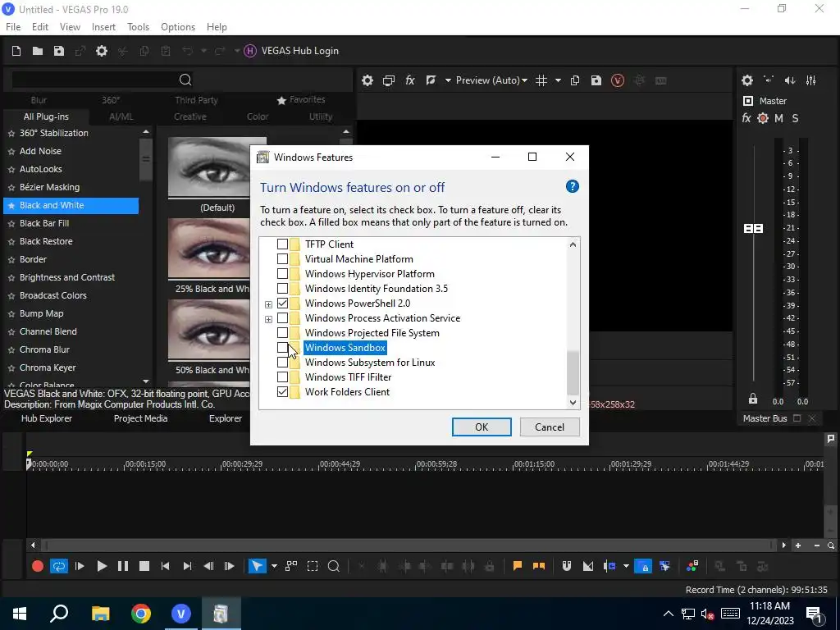The width and height of the screenshot is (840, 630).
Task: Open Windows Features help icon
Action: pyautogui.click(x=572, y=186)
